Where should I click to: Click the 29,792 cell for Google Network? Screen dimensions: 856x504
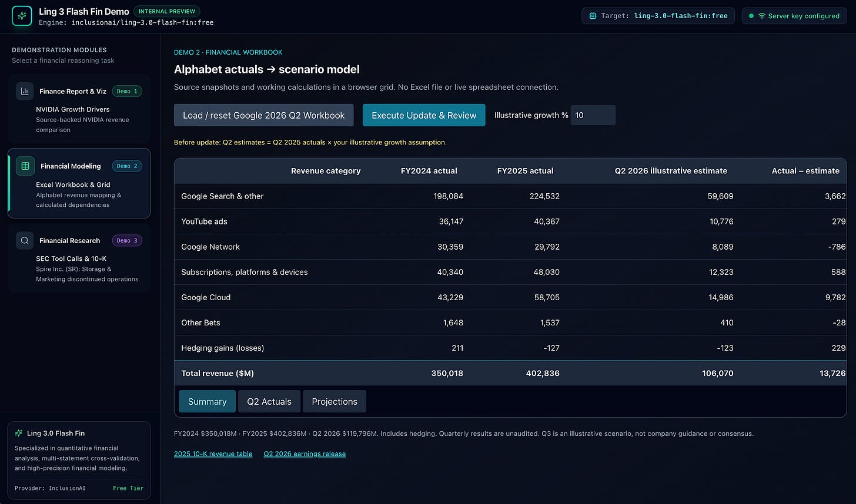click(546, 247)
